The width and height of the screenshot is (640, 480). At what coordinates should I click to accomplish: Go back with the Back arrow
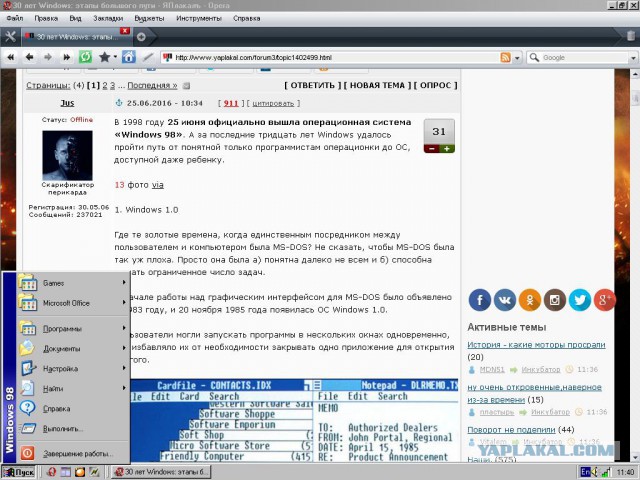tap(29, 58)
